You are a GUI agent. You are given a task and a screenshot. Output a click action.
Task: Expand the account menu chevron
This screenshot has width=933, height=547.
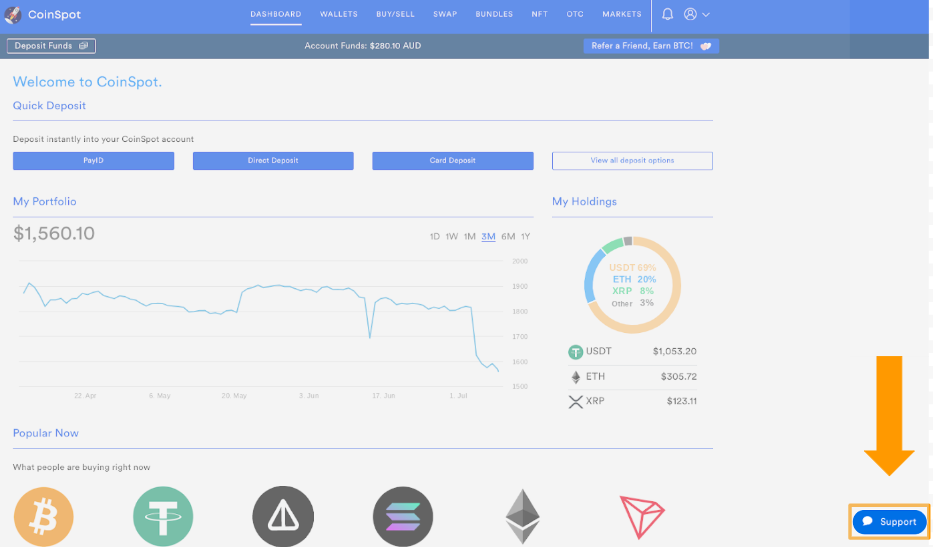click(706, 15)
